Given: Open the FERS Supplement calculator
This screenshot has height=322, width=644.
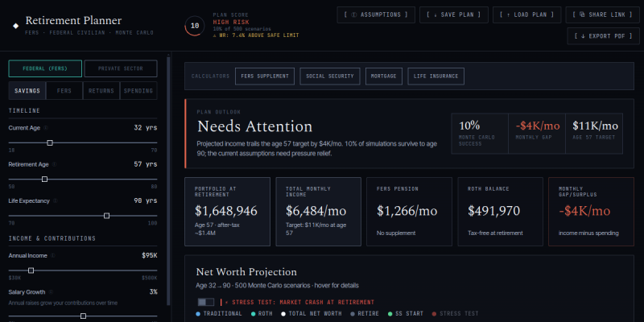Looking at the screenshot, I should (x=265, y=76).
